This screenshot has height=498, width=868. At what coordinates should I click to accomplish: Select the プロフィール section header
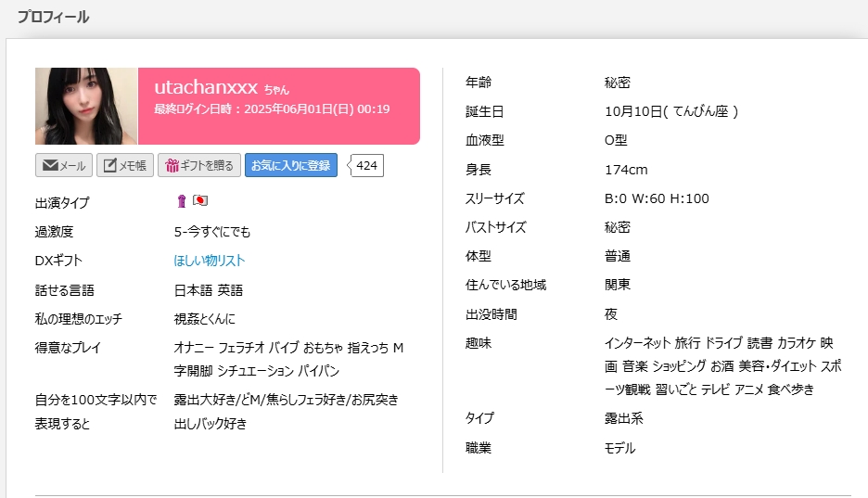point(53,17)
